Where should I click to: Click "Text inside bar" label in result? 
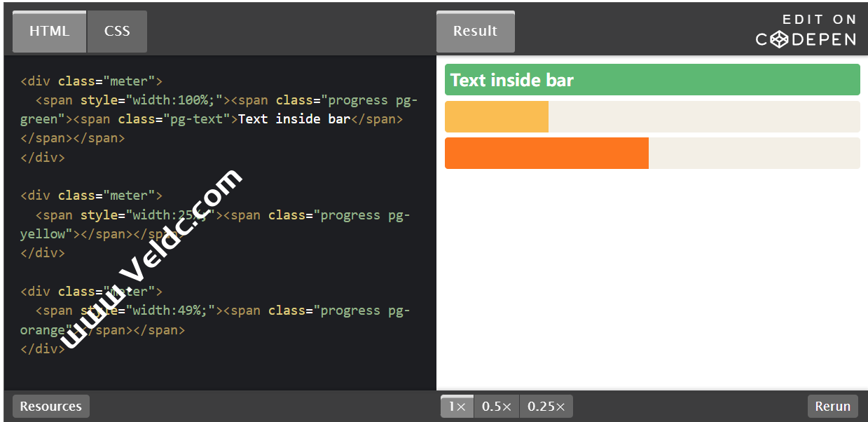point(512,81)
